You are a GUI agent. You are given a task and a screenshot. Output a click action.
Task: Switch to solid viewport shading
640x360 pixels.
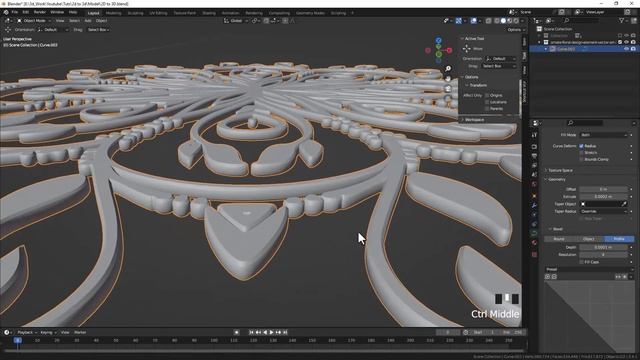503,20
